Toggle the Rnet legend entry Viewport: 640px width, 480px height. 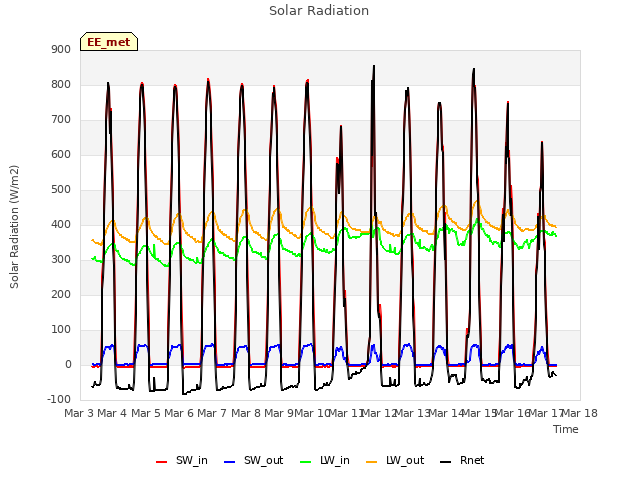[x=462, y=460]
